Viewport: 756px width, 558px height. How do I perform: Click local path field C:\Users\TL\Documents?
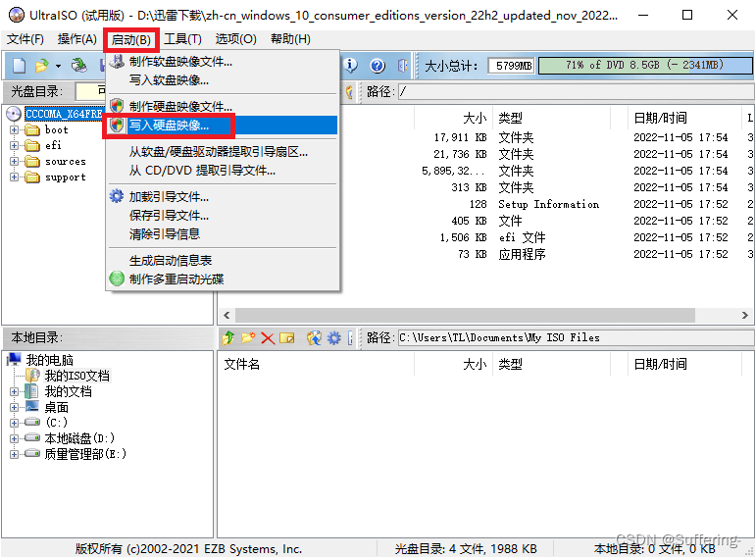click(576, 337)
